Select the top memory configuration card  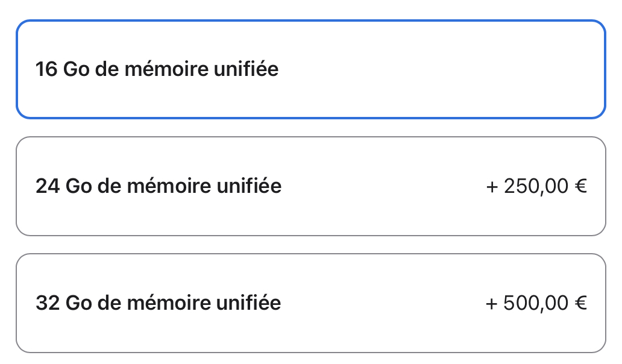pos(310,69)
